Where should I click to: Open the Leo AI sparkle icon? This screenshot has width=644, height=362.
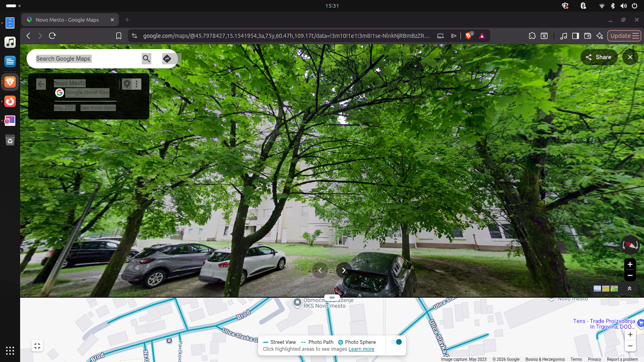click(x=600, y=36)
